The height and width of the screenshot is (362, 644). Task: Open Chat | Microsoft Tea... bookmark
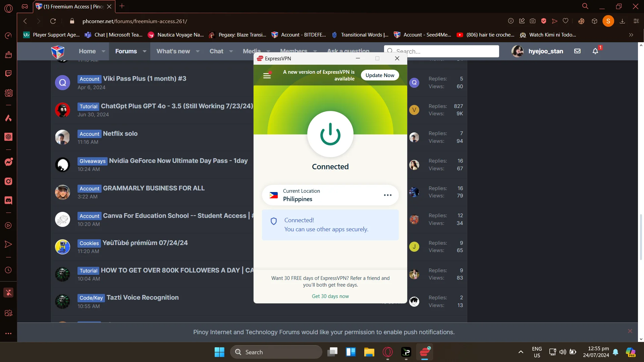point(114,35)
